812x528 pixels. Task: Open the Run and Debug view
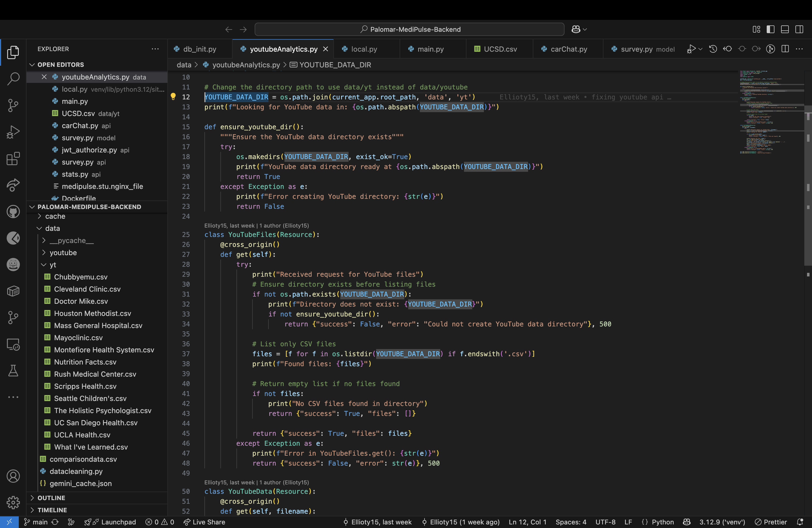coord(13,132)
